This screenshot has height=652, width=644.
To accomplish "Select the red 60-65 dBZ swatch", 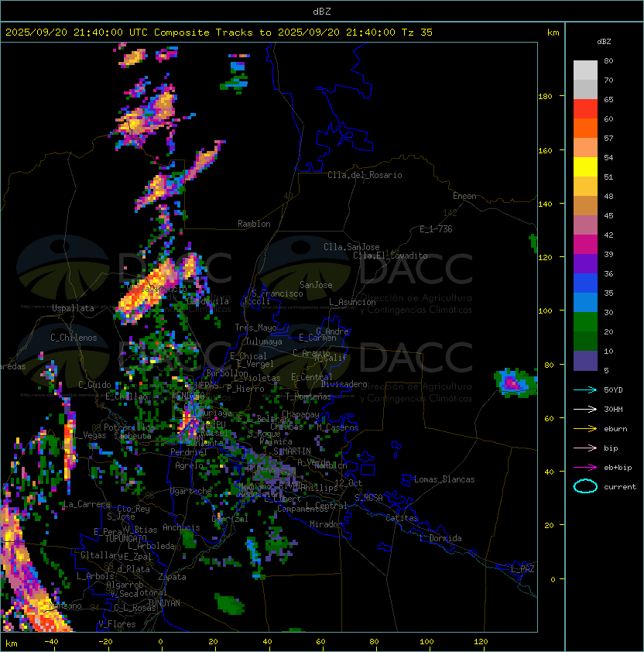I will (x=585, y=109).
